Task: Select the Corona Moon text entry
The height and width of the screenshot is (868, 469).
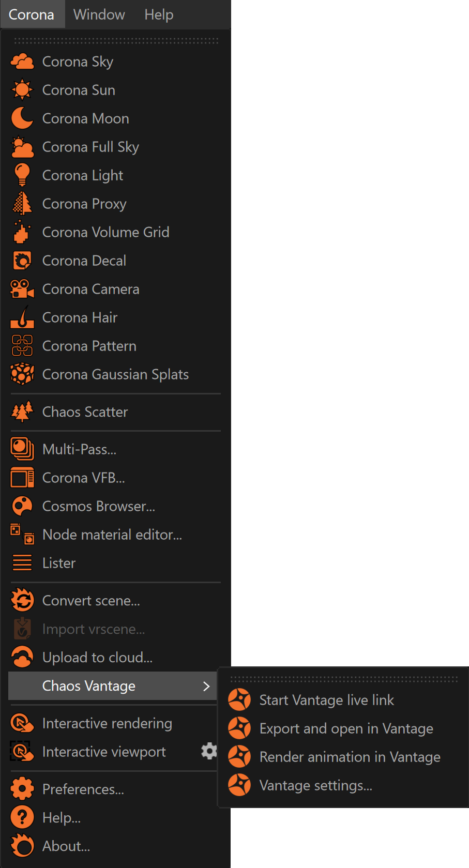Action: [x=86, y=118]
